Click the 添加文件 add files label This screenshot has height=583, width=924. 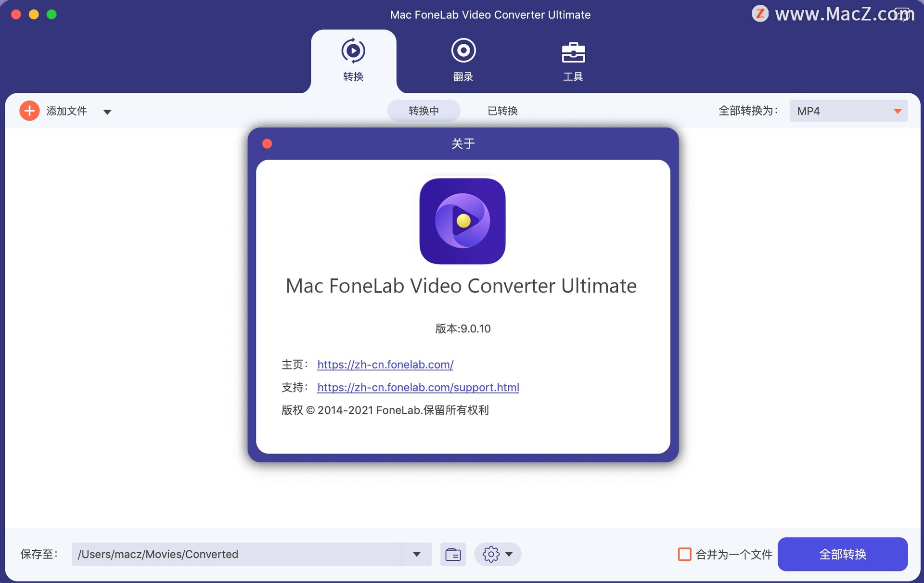point(66,111)
